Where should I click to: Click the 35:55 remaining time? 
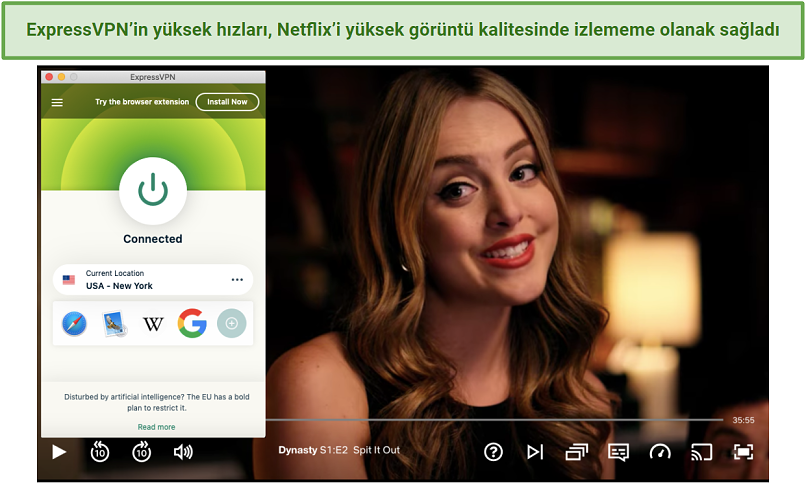(x=743, y=420)
